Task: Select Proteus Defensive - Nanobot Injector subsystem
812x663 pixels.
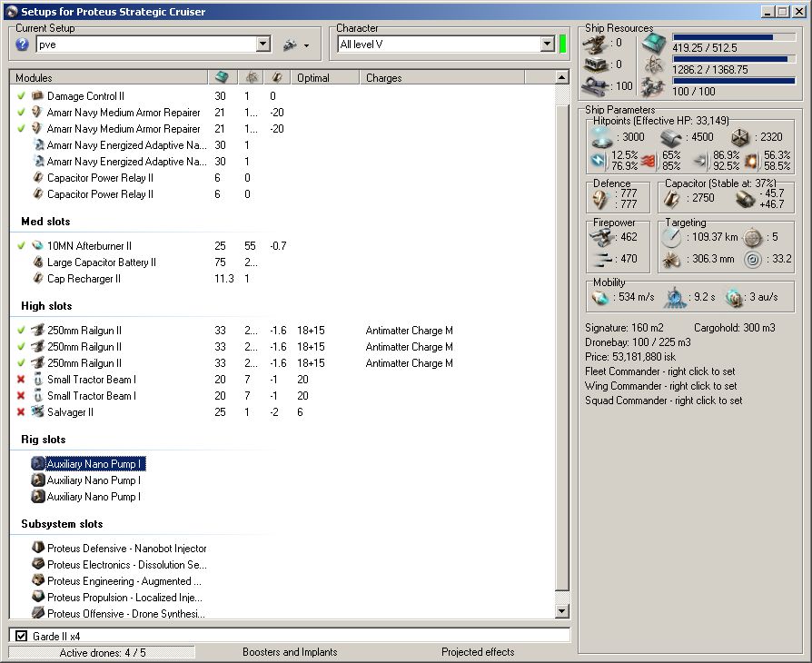Action: pos(127,548)
